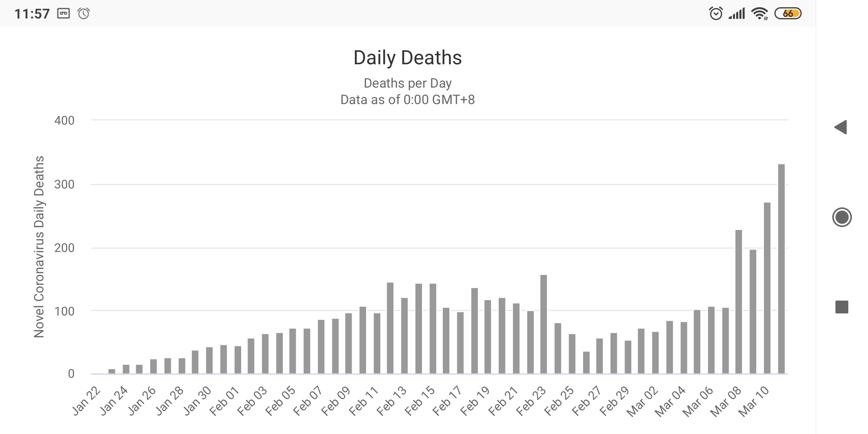Tap the Mar 10 x-axis label
The width and height of the screenshot is (868, 434).
pyautogui.click(x=753, y=401)
